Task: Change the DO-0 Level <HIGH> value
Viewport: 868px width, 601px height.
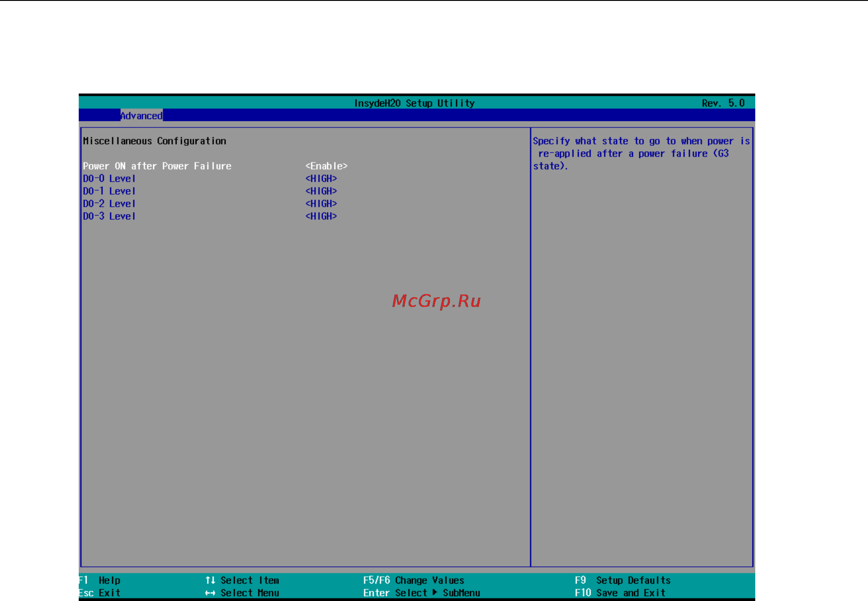Action: 321,179
